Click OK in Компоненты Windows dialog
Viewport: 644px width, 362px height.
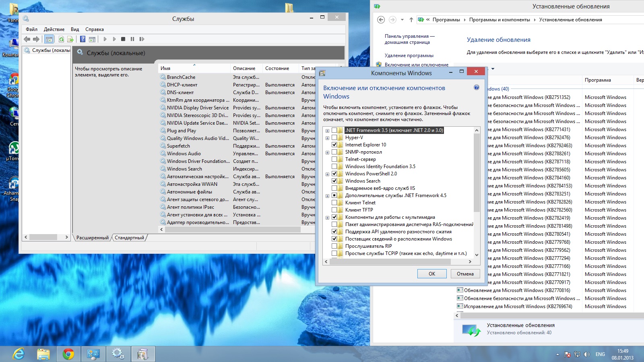tap(432, 274)
